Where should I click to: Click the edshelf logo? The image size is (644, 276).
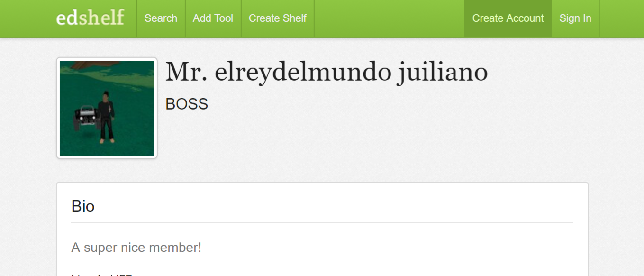pos(90,18)
